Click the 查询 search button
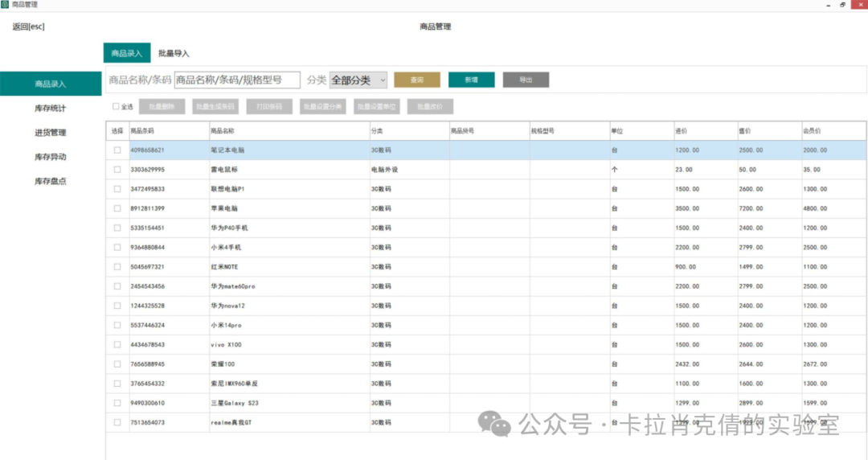868x460 pixels. point(416,80)
